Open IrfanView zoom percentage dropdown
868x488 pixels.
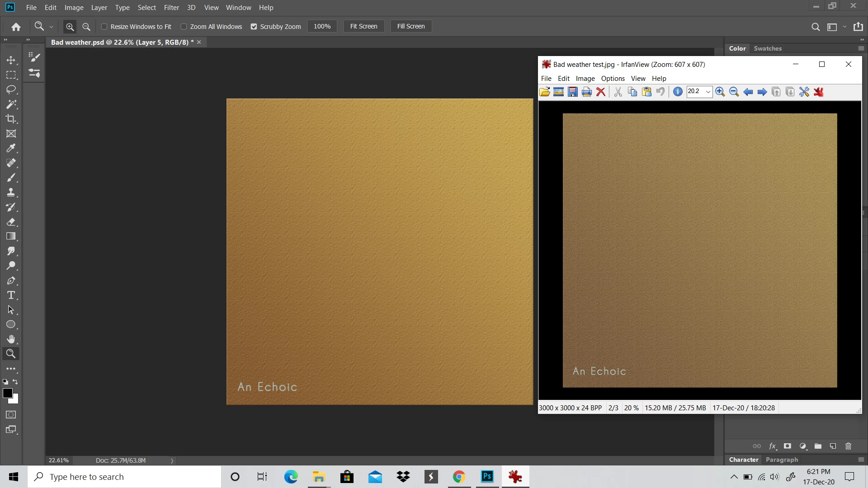coord(708,92)
